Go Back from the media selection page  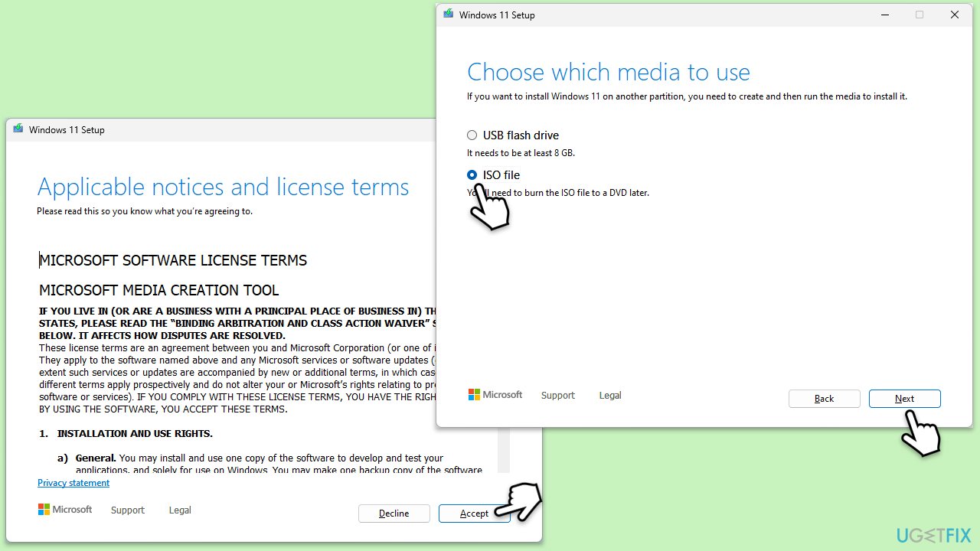click(825, 399)
